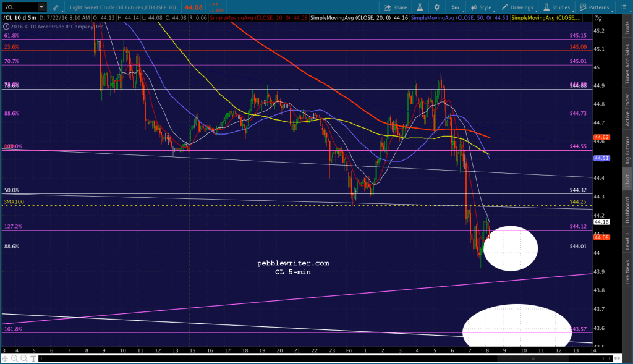Click the price axis auto-fit arrows icon
This screenshot has height=364, width=633.
pos(598,18)
